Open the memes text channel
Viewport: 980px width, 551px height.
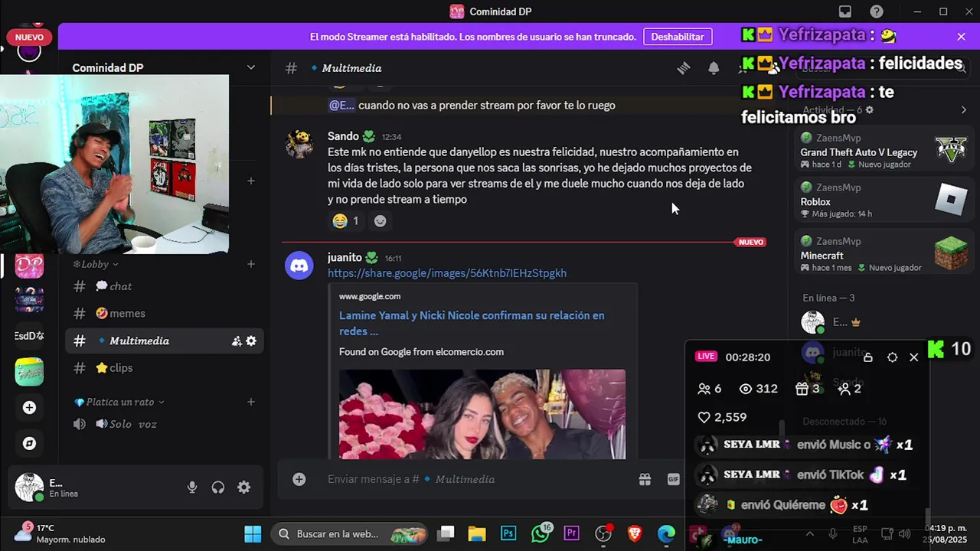165,313
